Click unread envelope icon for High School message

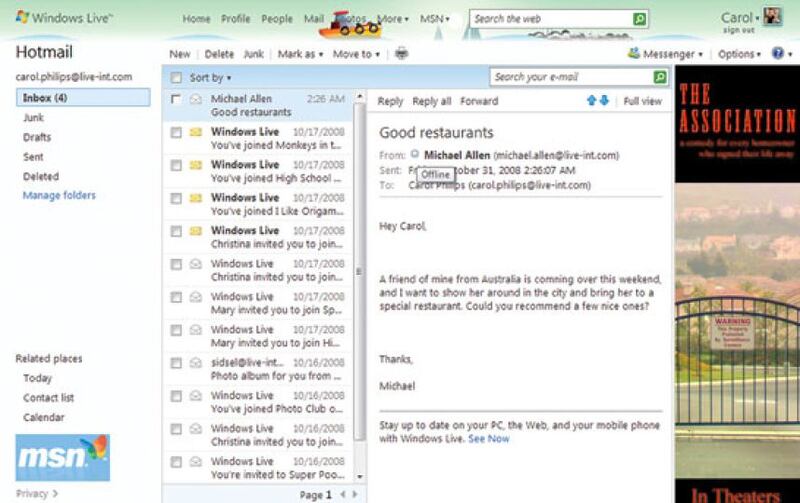pos(196,165)
